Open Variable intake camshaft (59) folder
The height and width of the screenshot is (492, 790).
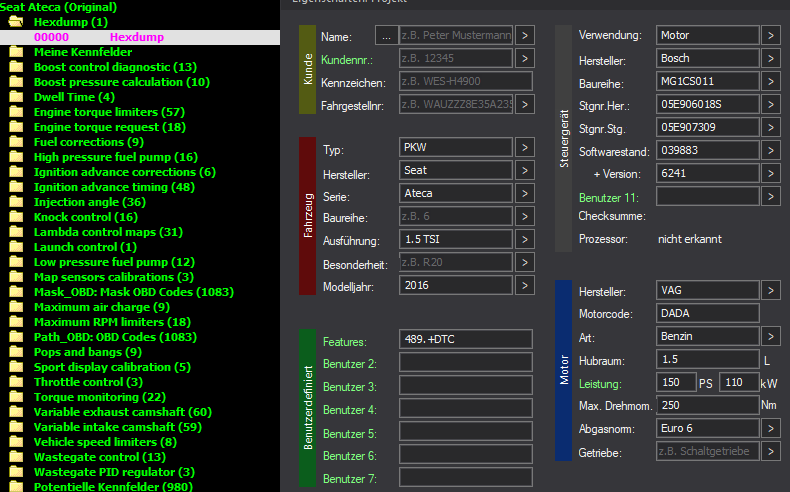point(117,427)
